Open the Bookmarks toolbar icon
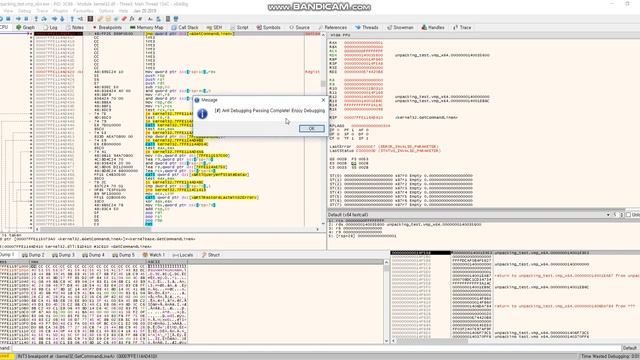The image size is (640, 360). [124, 19]
